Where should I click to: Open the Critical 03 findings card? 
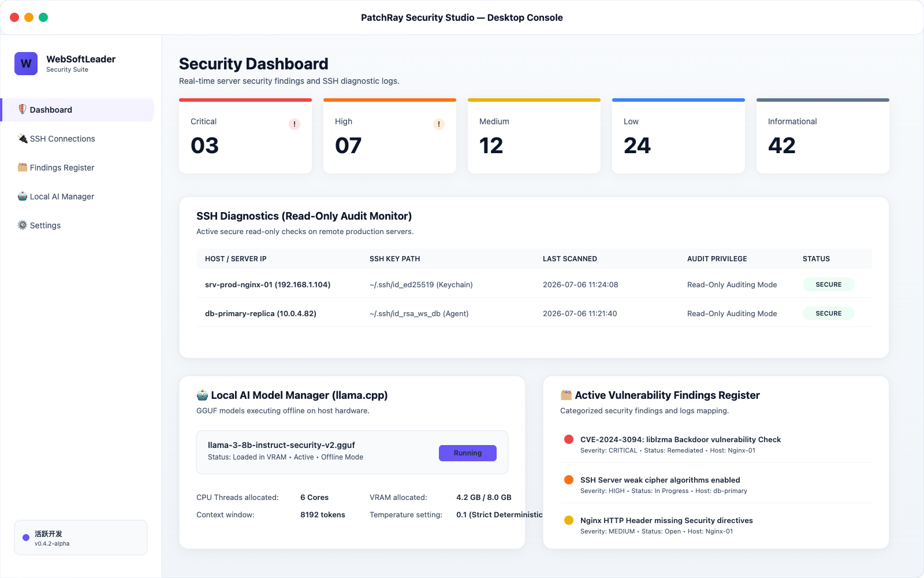tap(245, 136)
